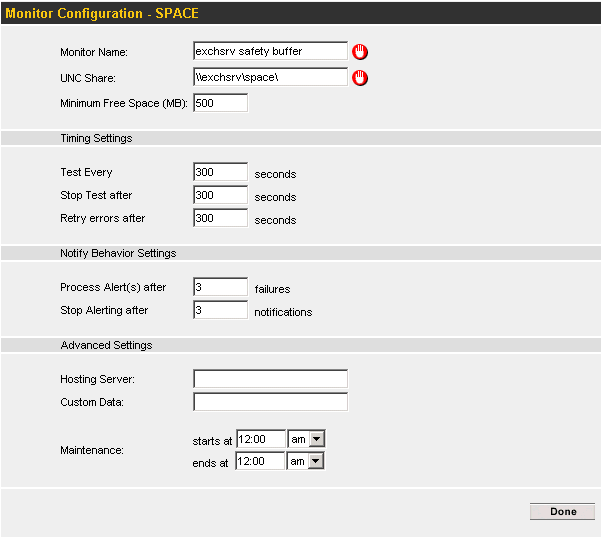The width and height of the screenshot is (602, 538).
Task: Click the Hosting Server: label
Action: (98, 379)
